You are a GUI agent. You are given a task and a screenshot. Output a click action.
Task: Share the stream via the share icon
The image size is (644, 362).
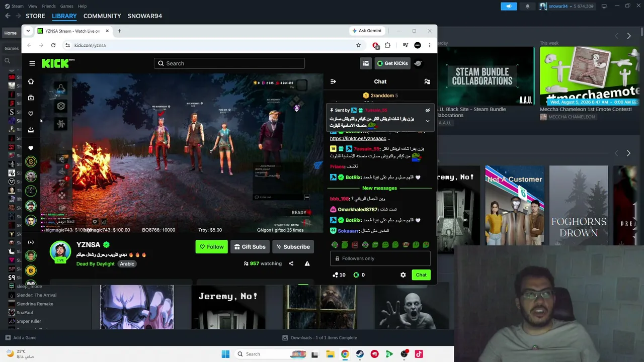(x=291, y=263)
